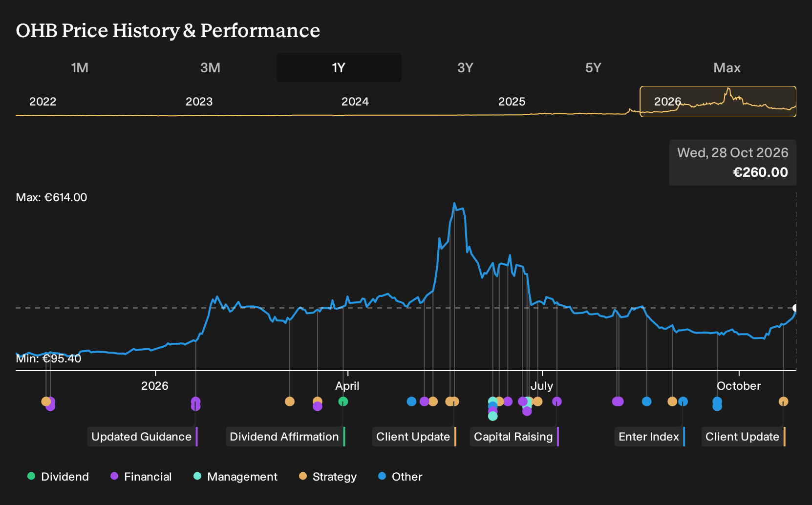Image resolution: width=812 pixels, height=505 pixels.
Task: Click the purple Financial marker above Updated Guidance
Action: coord(195,401)
